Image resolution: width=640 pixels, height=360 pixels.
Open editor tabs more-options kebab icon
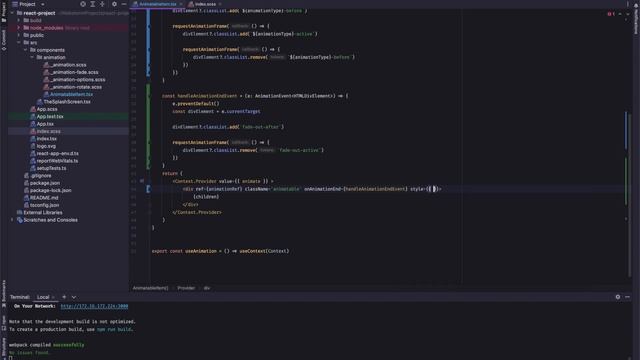tap(627, 4)
